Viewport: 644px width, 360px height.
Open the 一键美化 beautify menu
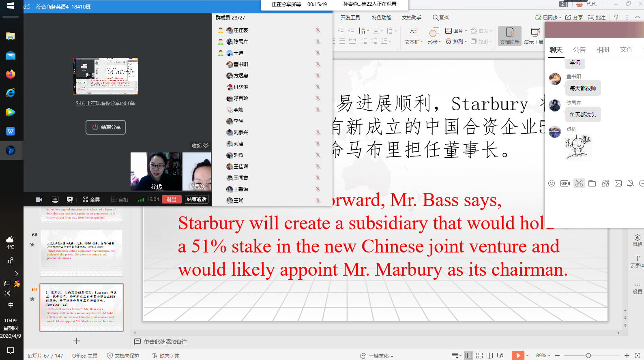377,356
